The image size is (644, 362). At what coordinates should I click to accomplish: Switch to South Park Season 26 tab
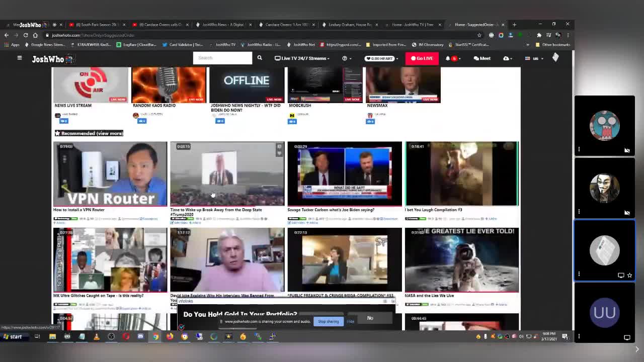[97, 25]
